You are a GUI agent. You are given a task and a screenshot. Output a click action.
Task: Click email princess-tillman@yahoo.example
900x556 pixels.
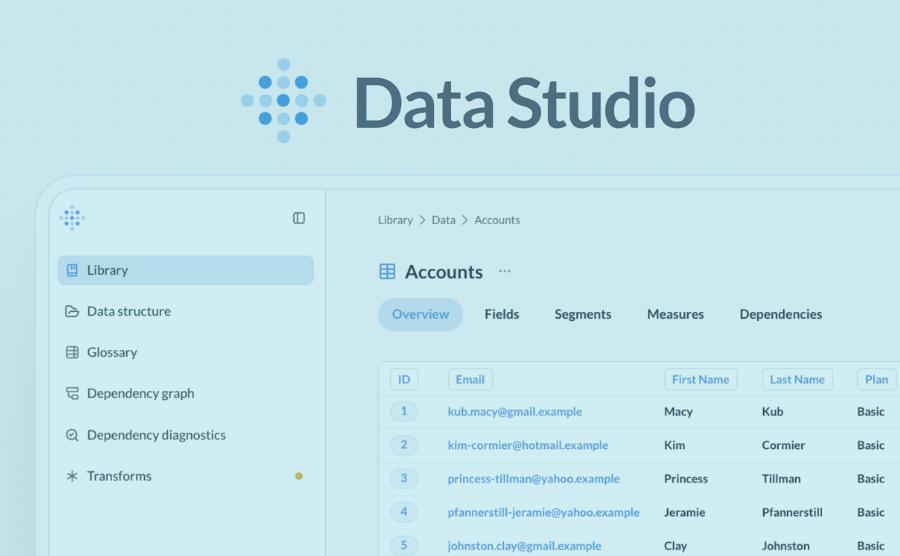coord(534,479)
